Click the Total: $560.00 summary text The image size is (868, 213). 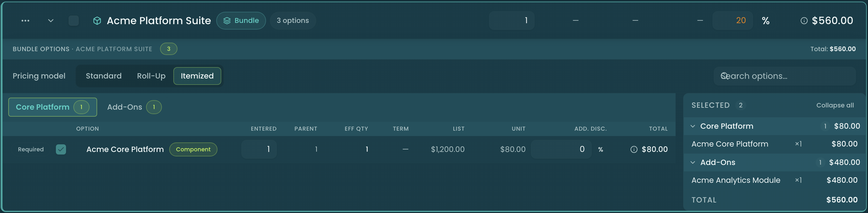[x=833, y=49]
